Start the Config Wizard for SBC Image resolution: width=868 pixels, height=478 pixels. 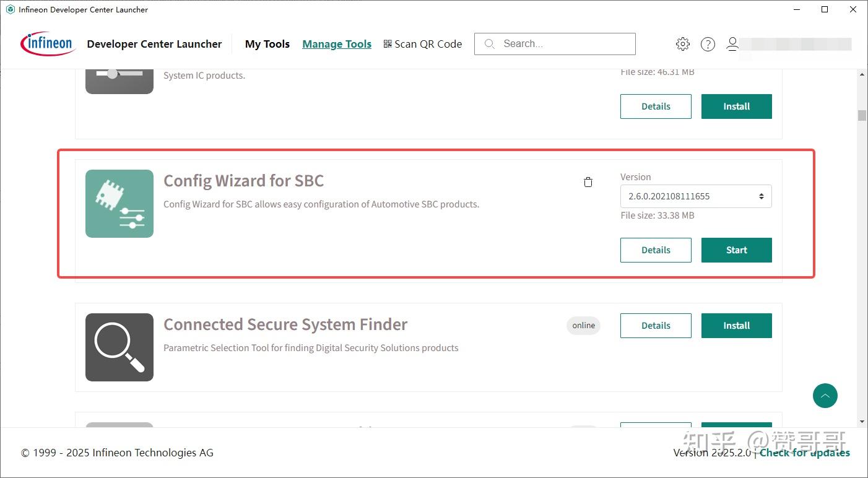point(736,250)
